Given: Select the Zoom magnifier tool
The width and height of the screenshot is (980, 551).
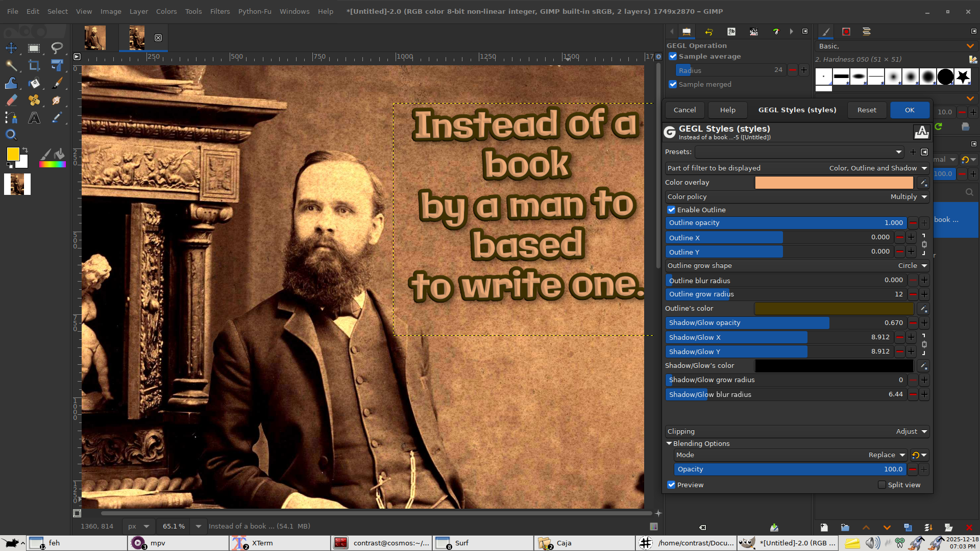Looking at the screenshot, I should point(11,135).
